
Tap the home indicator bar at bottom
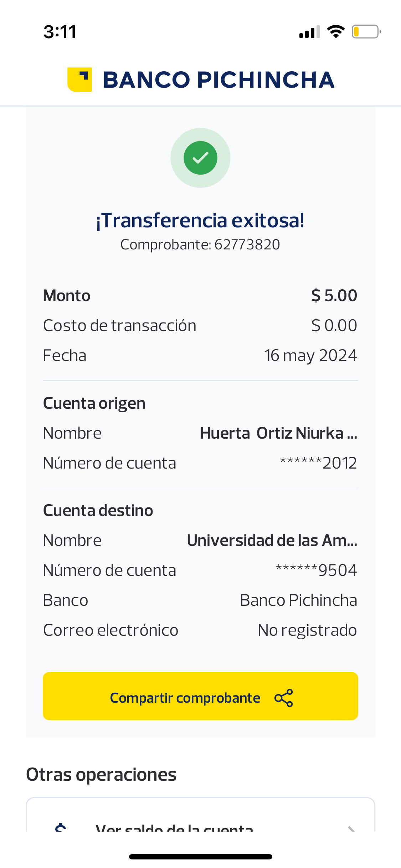[200, 857]
